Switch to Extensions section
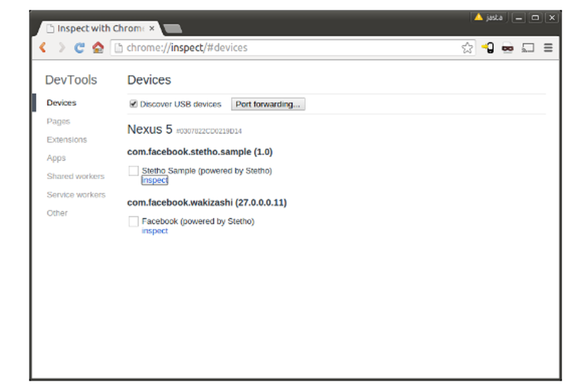579x392 pixels. click(67, 140)
